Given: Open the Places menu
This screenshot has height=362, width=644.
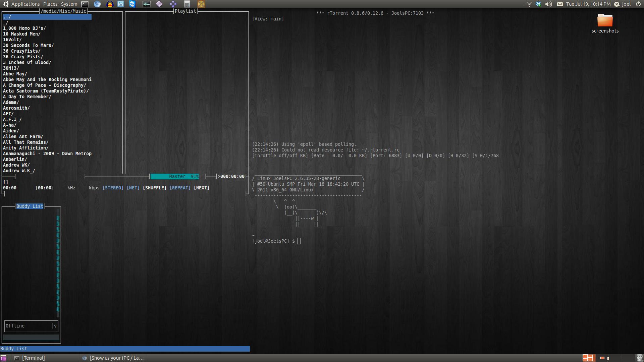Looking at the screenshot, I should [50, 4].
